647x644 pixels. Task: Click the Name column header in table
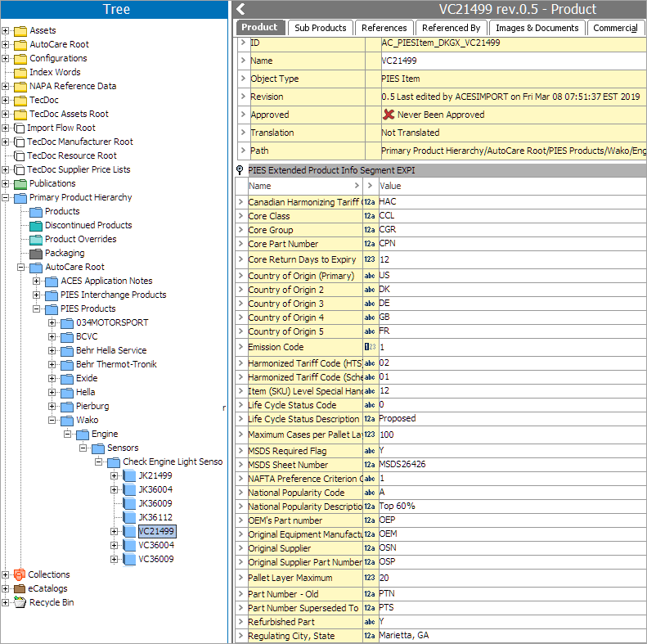(x=259, y=186)
